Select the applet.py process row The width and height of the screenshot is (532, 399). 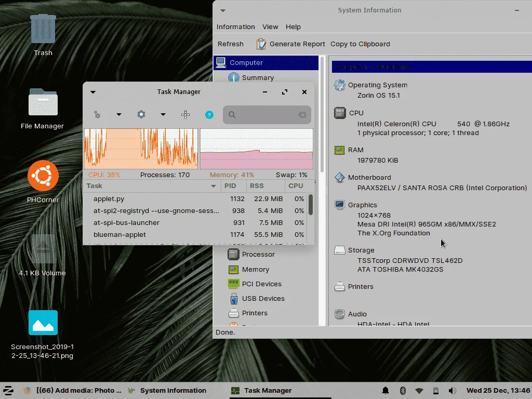coord(195,199)
